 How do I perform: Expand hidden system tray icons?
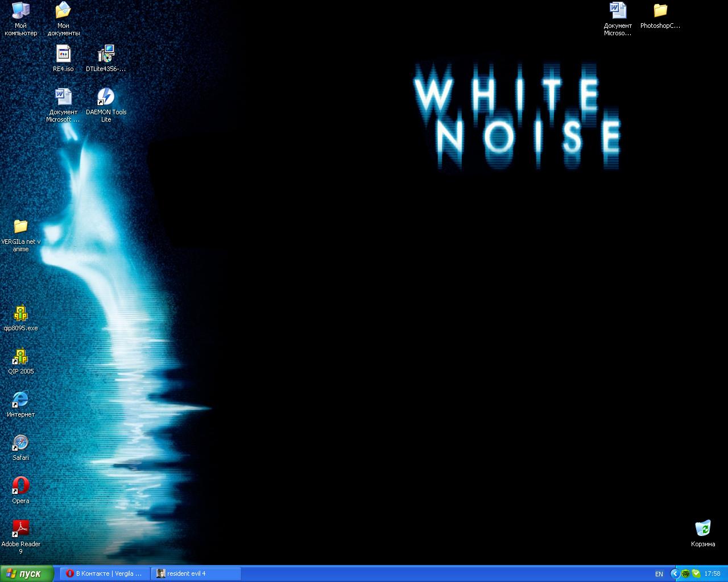point(675,574)
